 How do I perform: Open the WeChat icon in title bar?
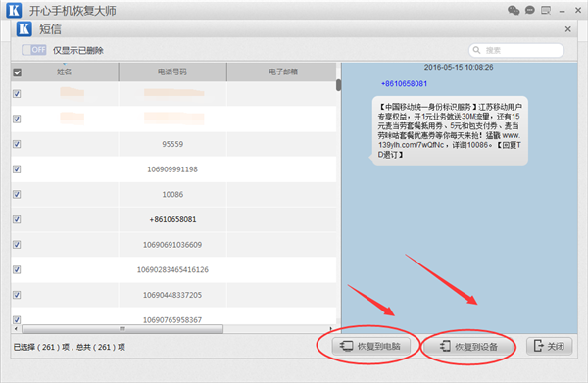514,10
